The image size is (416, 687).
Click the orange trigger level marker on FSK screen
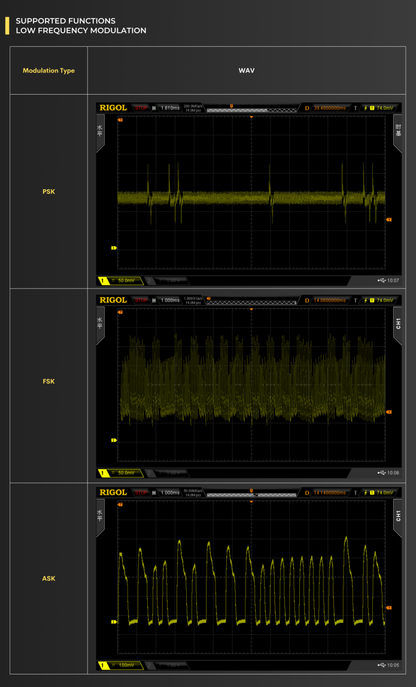point(388,412)
